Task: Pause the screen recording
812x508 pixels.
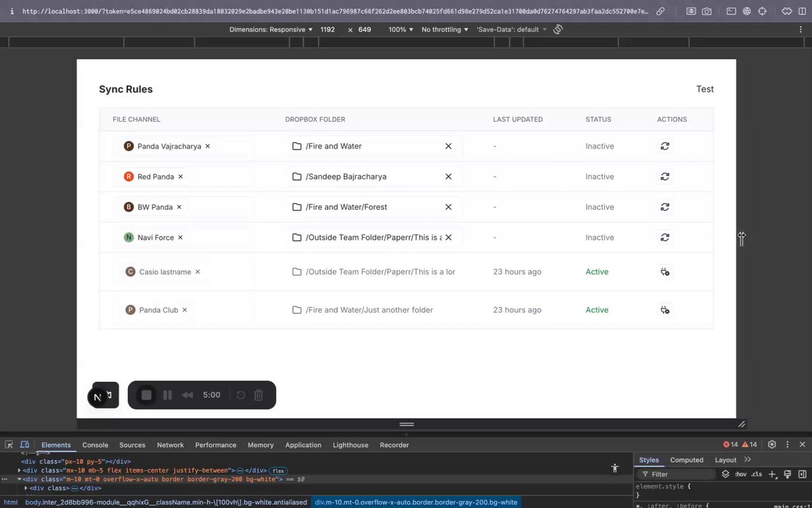Action: pos(167,395)
